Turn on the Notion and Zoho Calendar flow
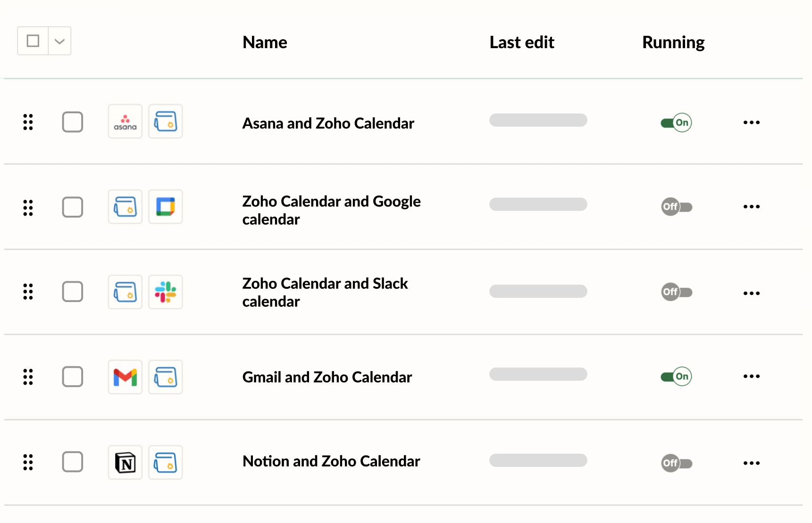This screenshot has height=523, width=812. 676,463
